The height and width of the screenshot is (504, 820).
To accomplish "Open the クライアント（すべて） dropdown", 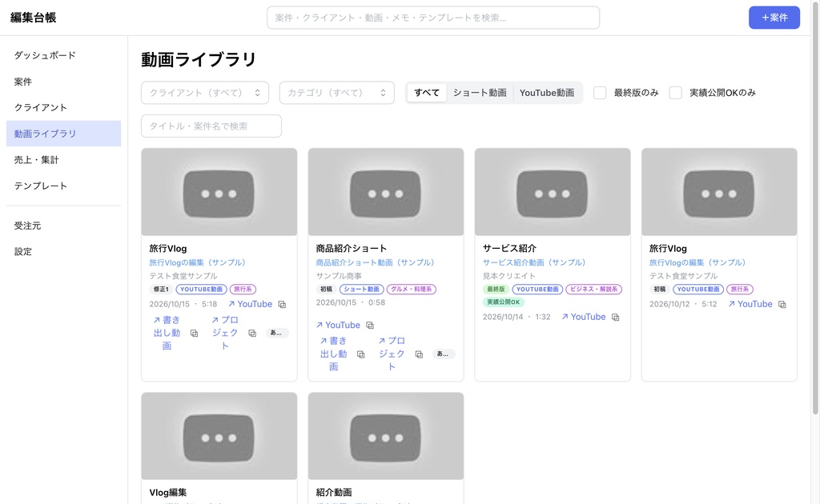I will pos(205,93).
